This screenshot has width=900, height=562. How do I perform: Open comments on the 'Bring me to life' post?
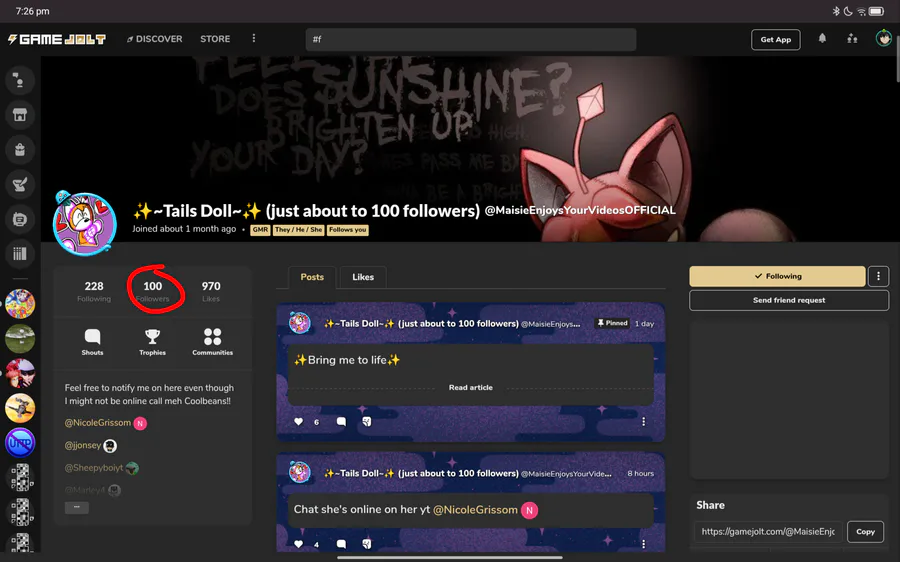coord(341,421)
